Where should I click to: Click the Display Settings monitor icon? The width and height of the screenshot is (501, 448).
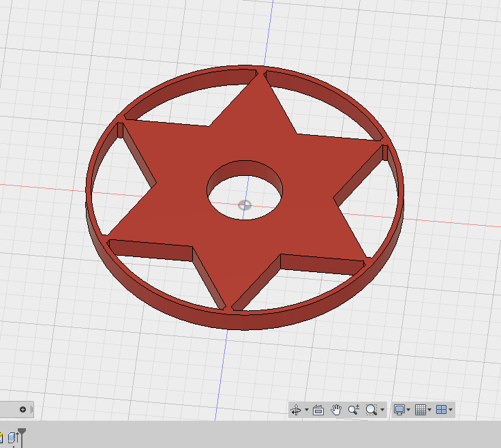point(399,410)
